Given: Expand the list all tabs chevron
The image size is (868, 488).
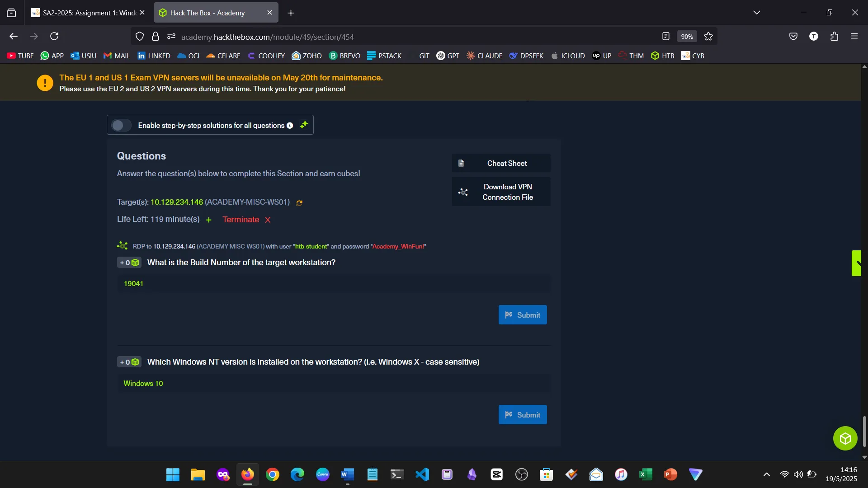Looking at the screenshot, I should [757, 13].
